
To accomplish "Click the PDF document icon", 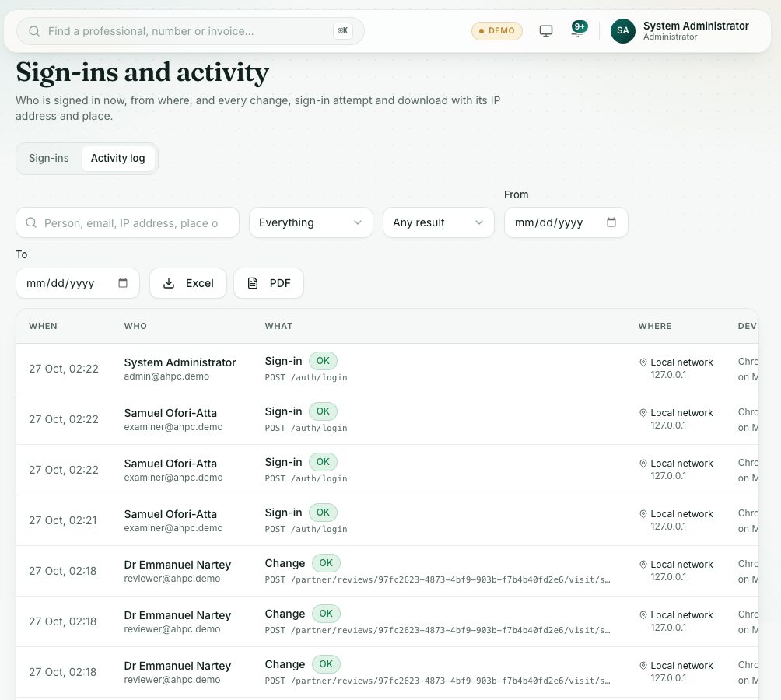I will coord(253,283).
